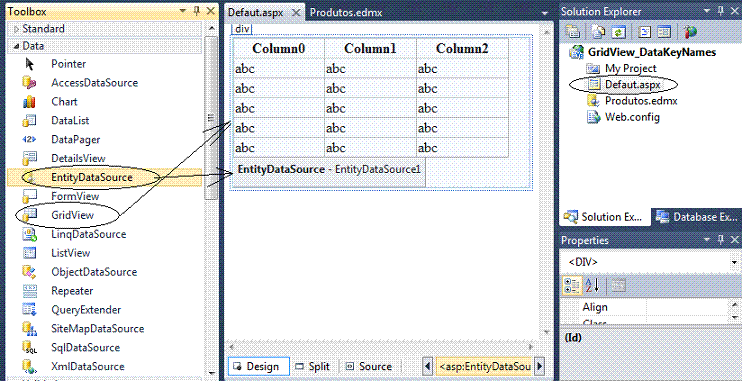Pick the Chart control icon
The image size is (742, 381).
29,102
